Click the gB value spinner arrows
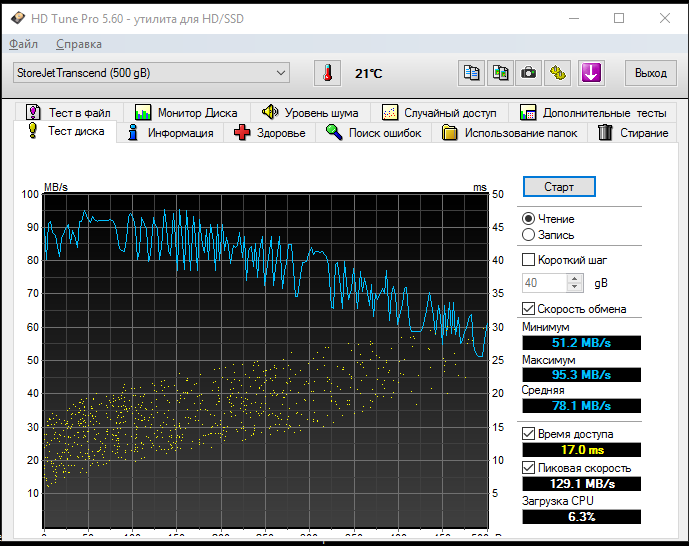Screen dimensions: 689x546 click(x=575, y=283)
